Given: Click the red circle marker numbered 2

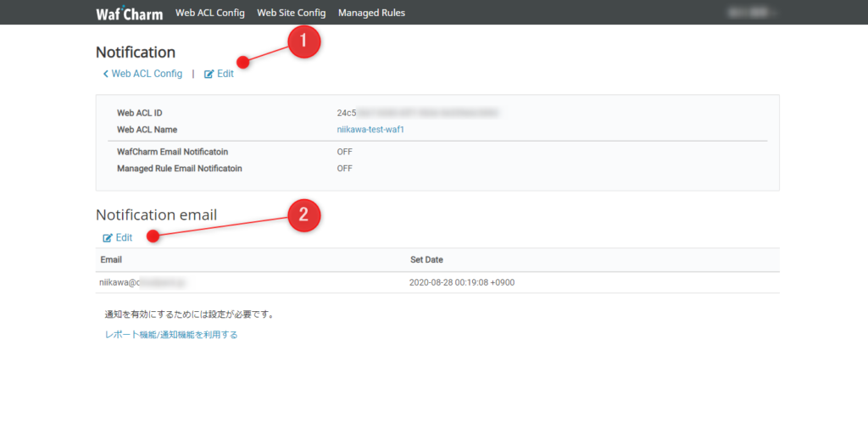Looking at the screenshot, I should pos(304,214).
